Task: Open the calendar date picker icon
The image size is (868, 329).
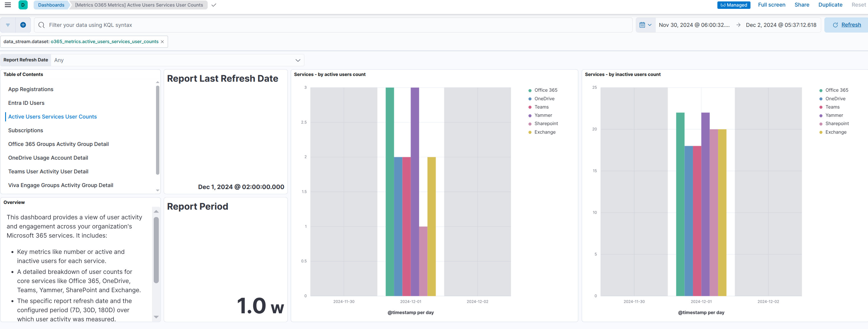Action: (643, 25)
